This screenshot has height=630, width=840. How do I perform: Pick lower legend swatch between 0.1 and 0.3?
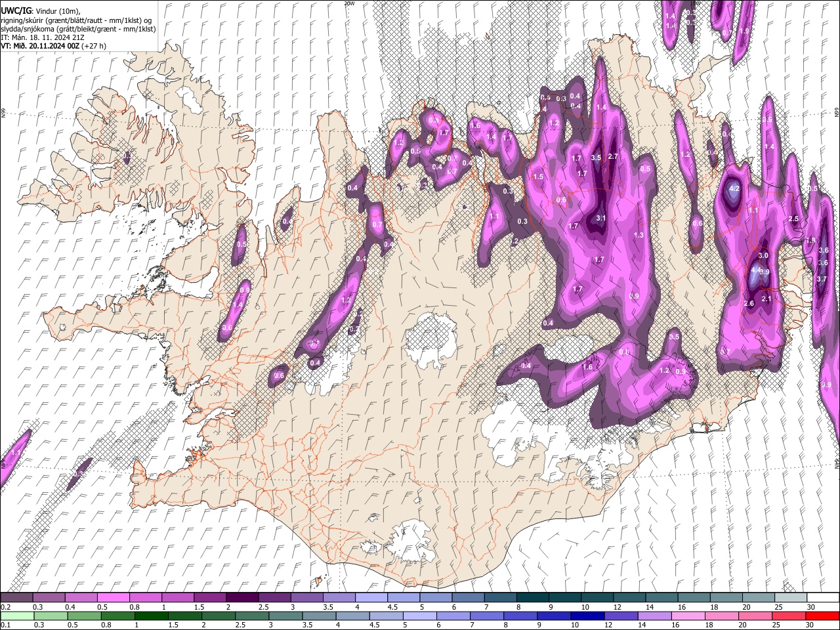[16, 616]
